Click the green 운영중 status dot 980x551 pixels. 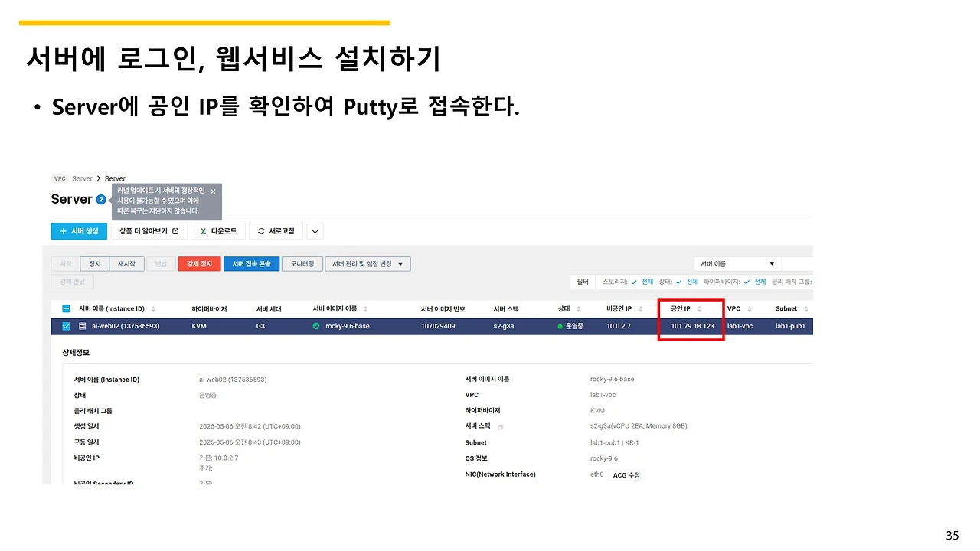tap(560, 327)
